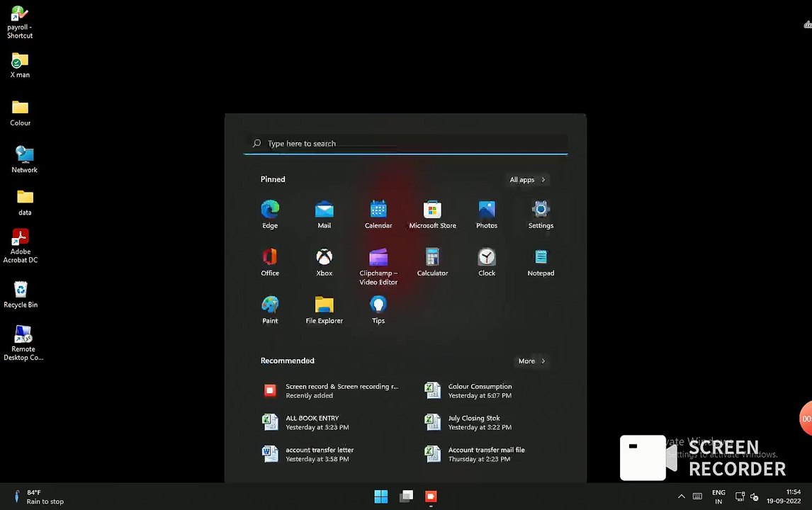The height and width of the screenshot is (510, 812).
Task: Open the weather widget showing 84°F
Action: pyautogui.click(x=40, y=497)
